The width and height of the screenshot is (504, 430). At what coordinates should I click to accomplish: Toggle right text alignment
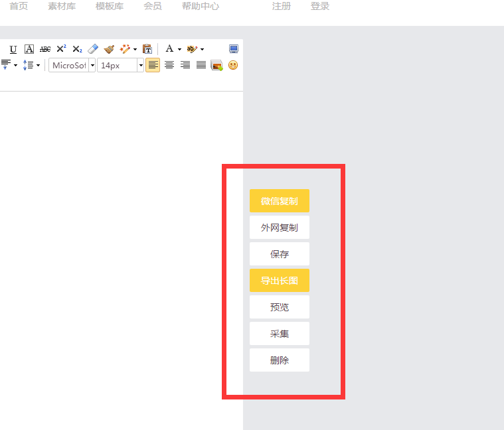[x=185, y=65]
